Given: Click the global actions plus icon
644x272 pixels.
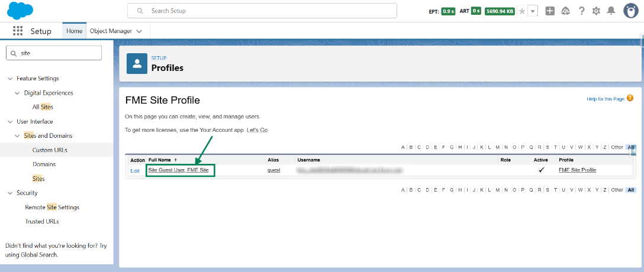Looking at the screenshot, I should (x=550, y=11).
